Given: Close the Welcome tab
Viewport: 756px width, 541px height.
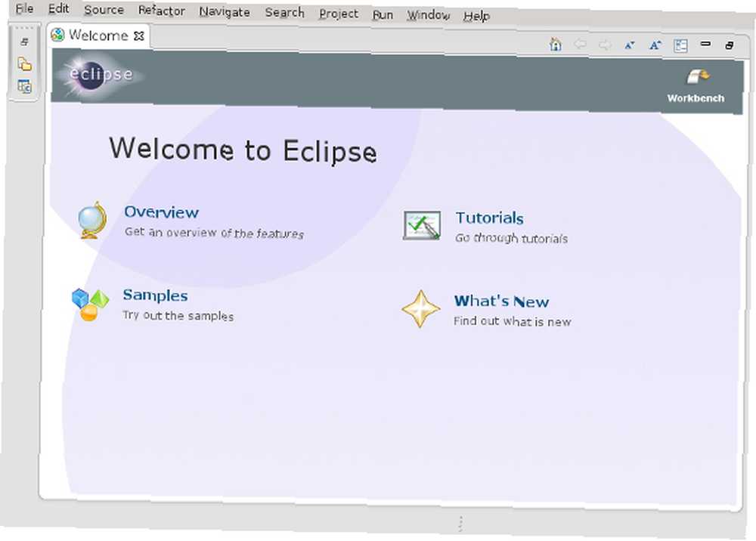Looking at the screenshot, I should (139, 36).
